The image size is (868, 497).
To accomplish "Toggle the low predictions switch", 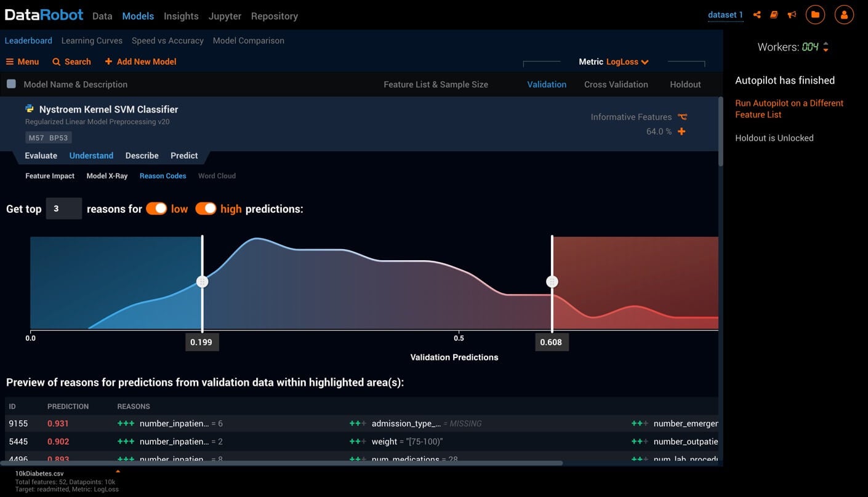I will 156,209.
